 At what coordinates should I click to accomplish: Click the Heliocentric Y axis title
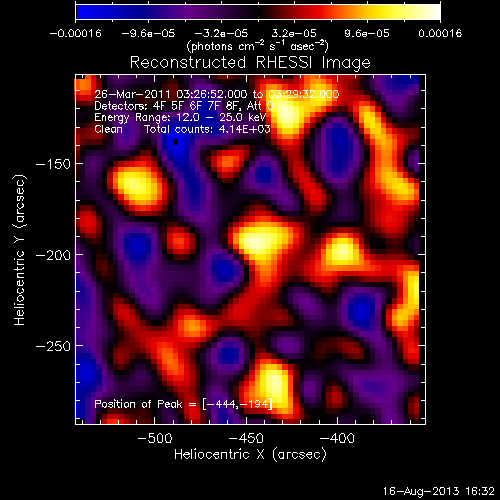click(20, 250)
